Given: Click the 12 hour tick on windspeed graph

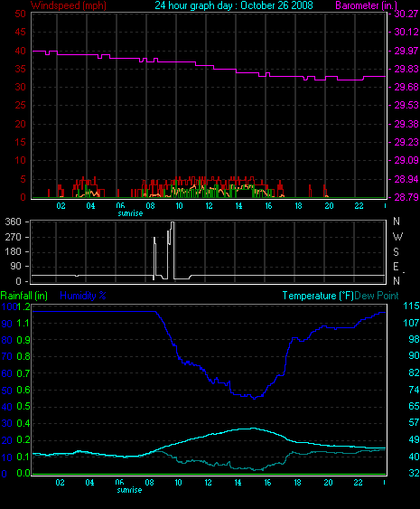Looking at the screenshot, I should pyautogui.click(x=209, y=206).
